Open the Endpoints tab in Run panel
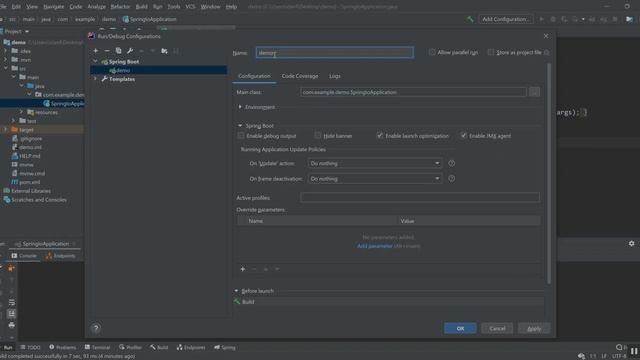 [61, 256]
